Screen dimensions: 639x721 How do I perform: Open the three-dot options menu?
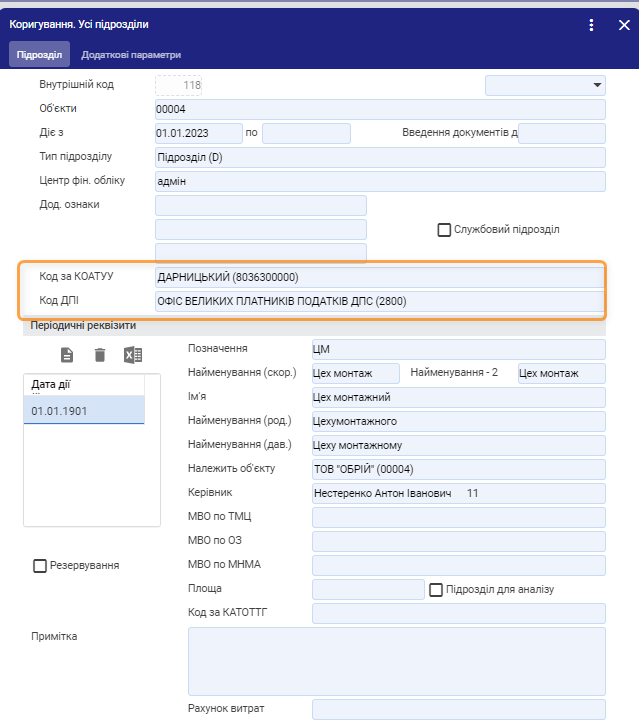point(591,25)
